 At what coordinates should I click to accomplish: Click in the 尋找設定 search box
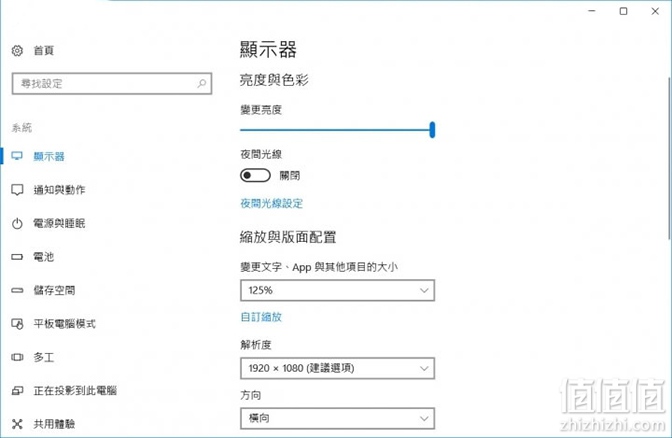pos(112,83)
